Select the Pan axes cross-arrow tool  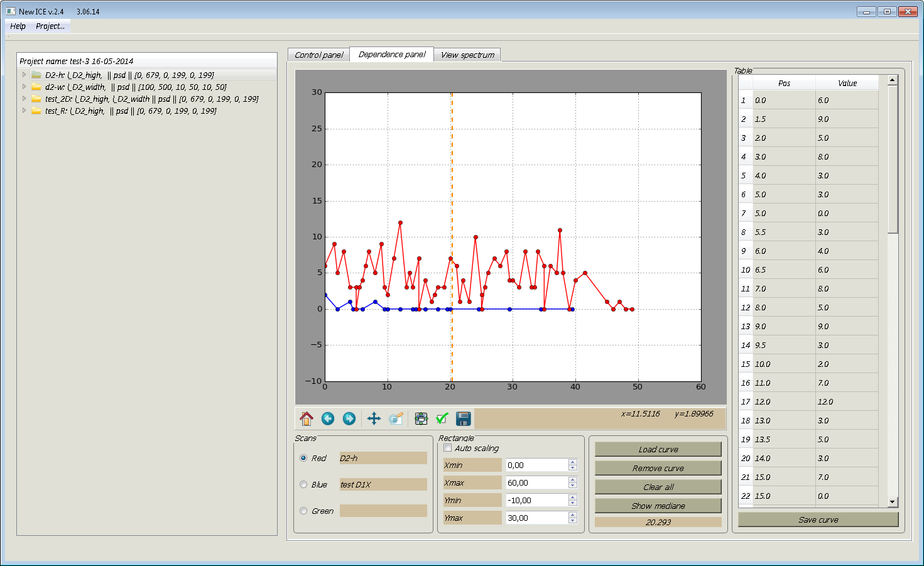point(374,418)
